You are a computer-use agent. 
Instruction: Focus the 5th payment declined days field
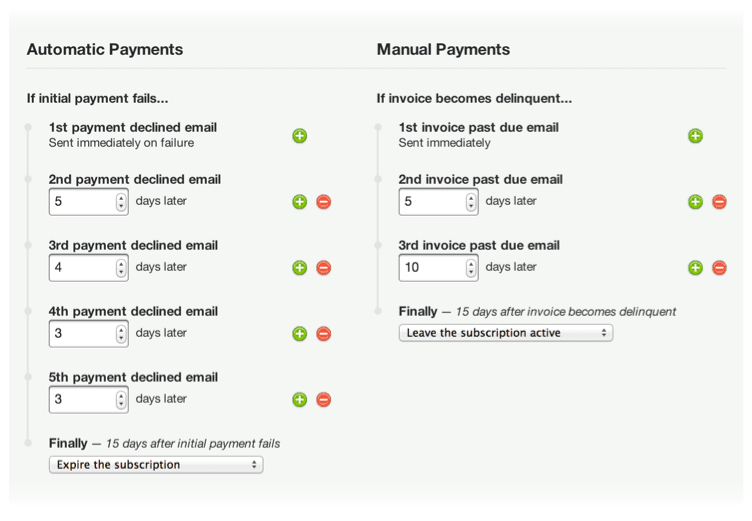[82, 400]
